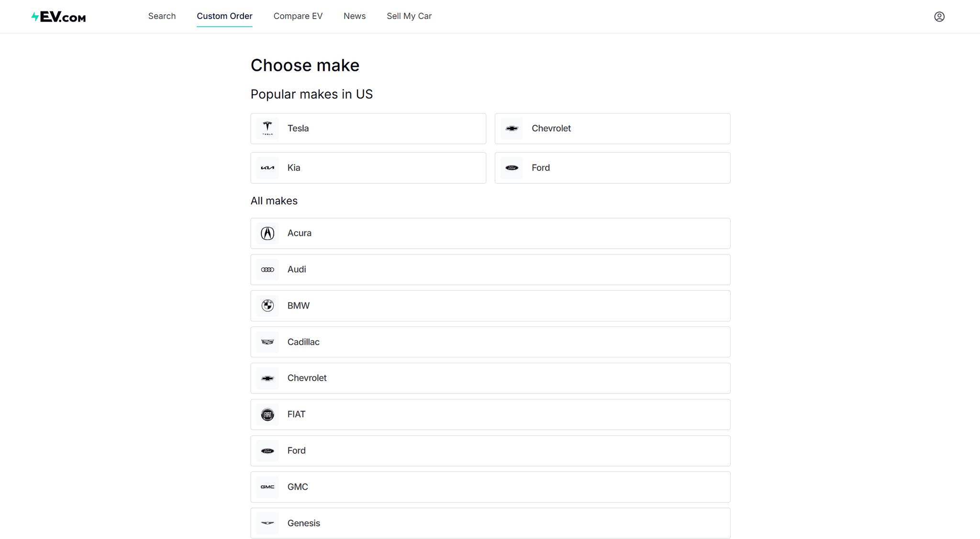
Task: Click the FIAT badge logo icon
Action: click(x=267, y=414)
